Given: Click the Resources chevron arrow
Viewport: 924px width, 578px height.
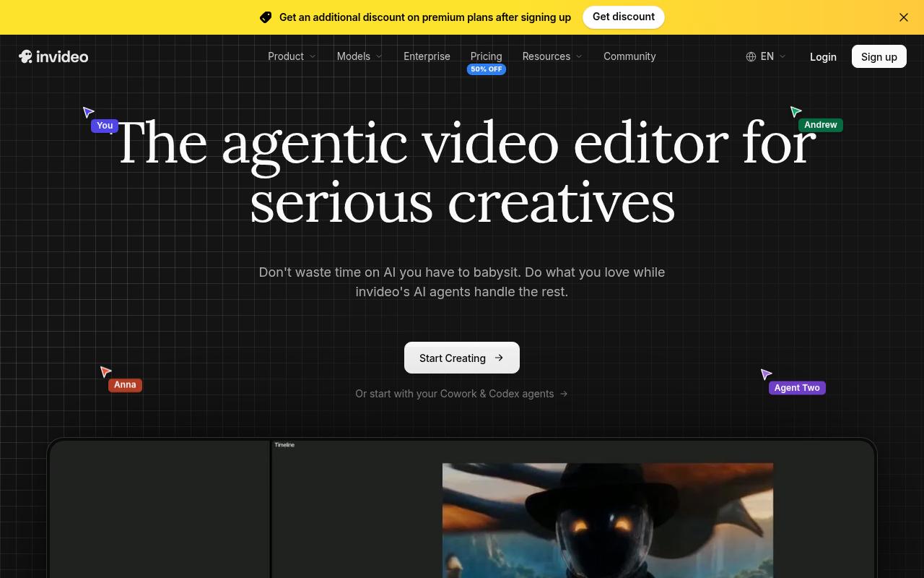Looking at the screenshot, I should coord(579,56).
